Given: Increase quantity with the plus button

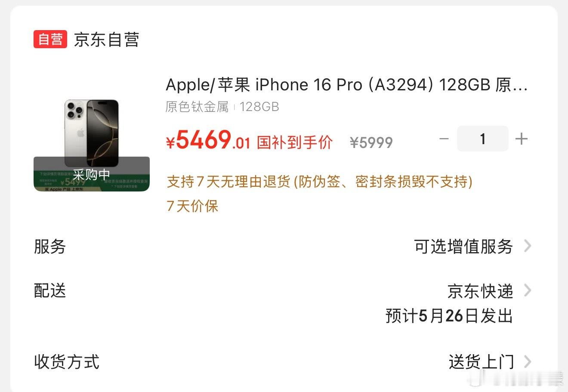Looking at the screenshot, I should point(521,139).
